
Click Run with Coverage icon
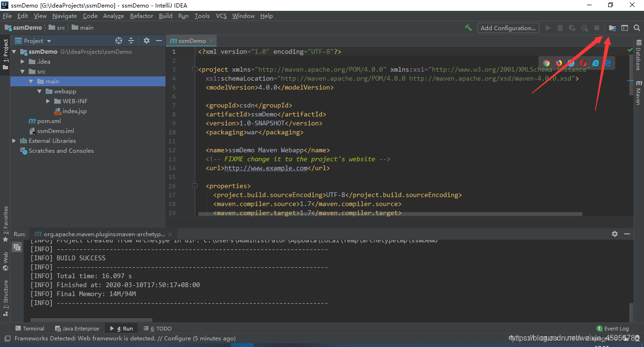point(572,28)
